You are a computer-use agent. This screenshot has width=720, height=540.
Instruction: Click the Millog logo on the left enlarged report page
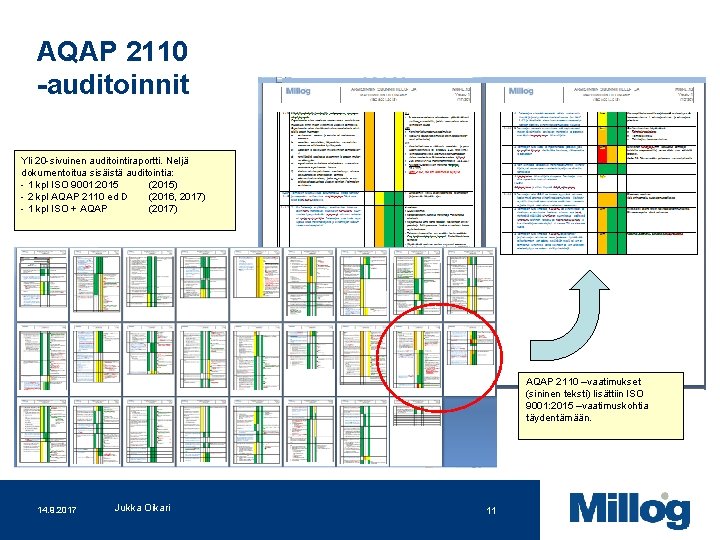coord(298,91)
